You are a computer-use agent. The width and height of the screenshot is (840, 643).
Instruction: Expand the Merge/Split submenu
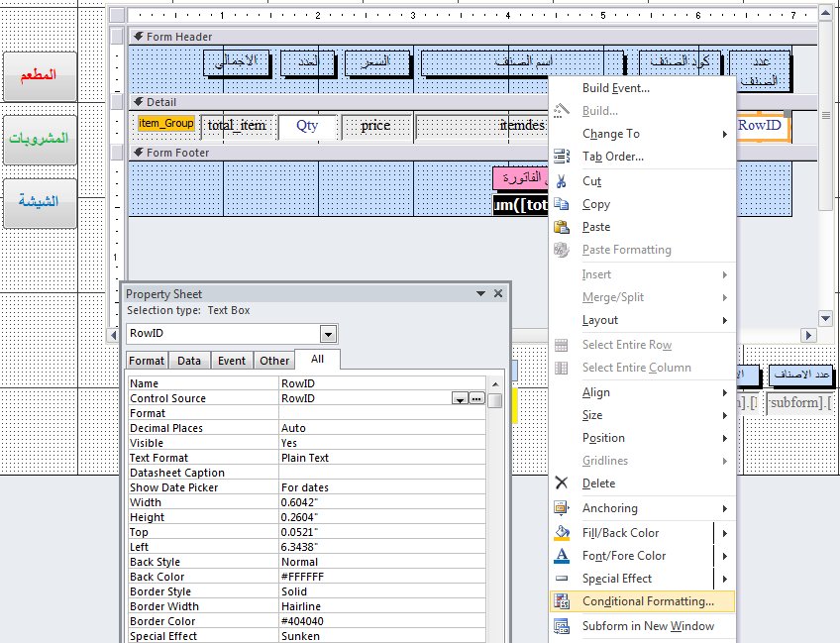pyautogui.click(x=642, y=297)
